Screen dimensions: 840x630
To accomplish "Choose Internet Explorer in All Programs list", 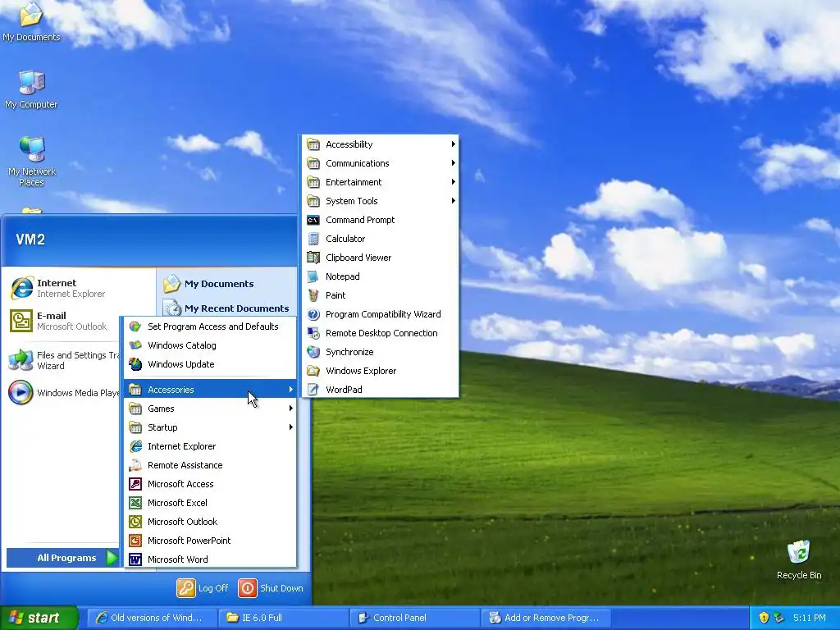I will click(210, 446).
